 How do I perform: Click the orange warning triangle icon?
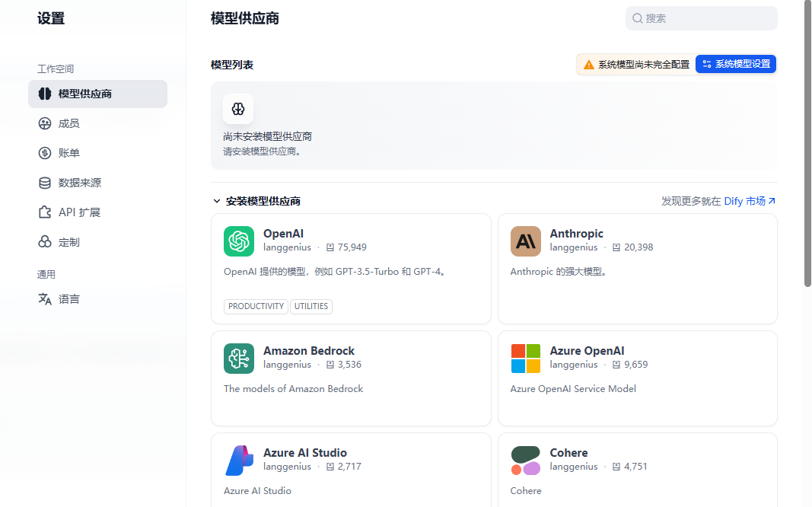coord(589,65)
